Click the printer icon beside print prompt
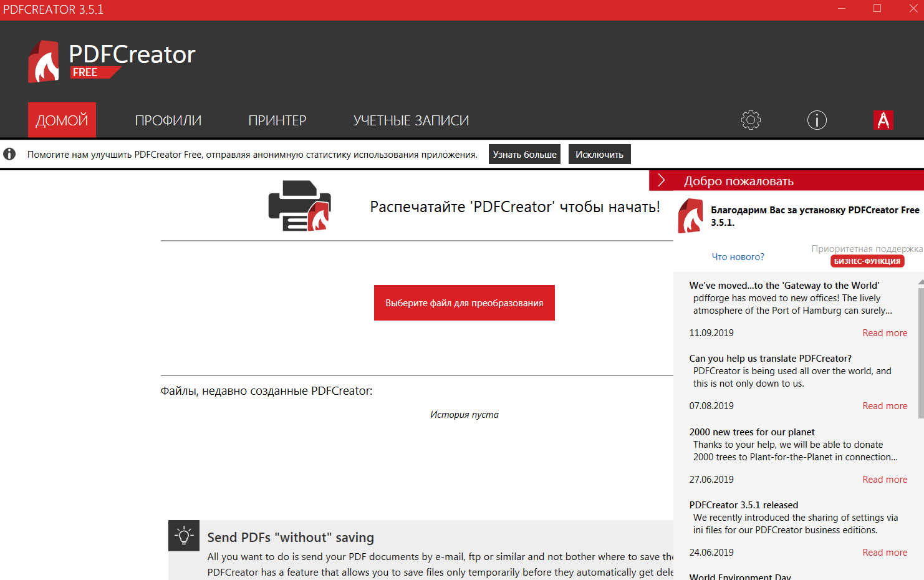Screen dimensions: 924x580 click(x=300, y=206)
